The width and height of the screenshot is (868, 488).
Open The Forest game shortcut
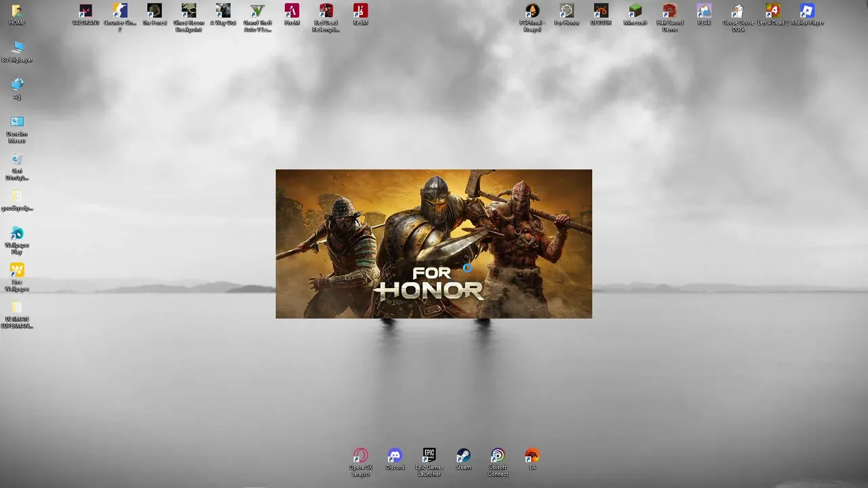pos(155,11)
